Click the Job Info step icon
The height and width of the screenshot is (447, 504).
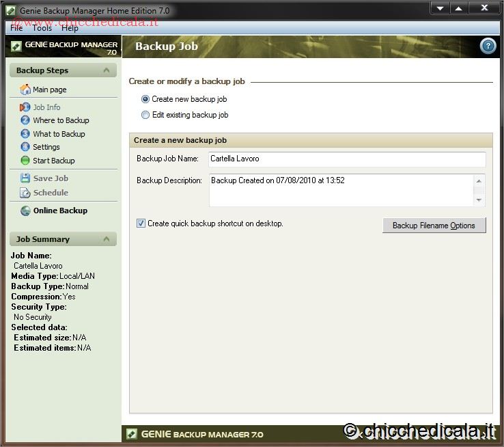(x=25, y=107)
